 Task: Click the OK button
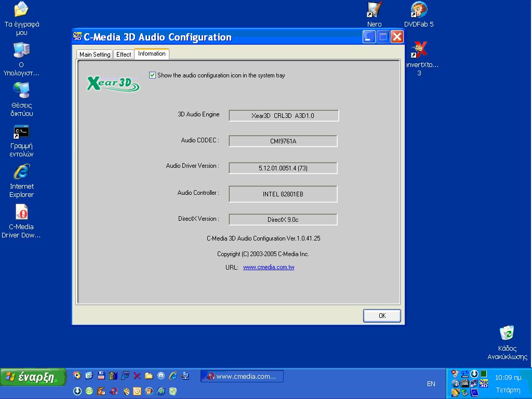(x=382, y=315)
